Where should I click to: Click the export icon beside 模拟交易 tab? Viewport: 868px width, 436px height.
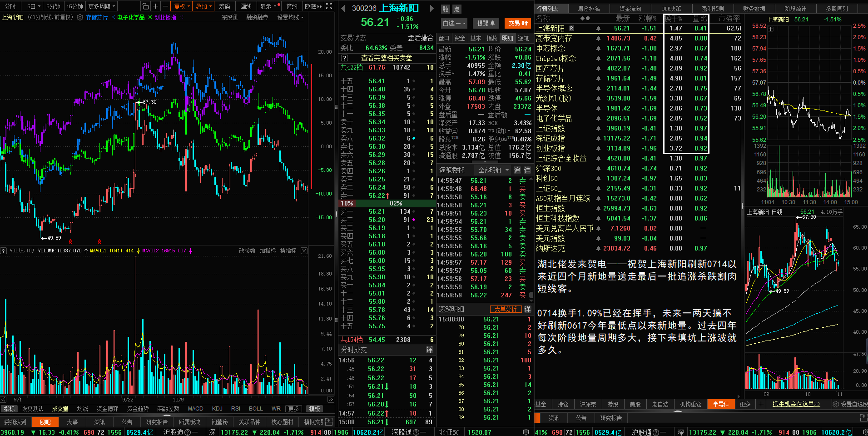(x=328, y=422)
